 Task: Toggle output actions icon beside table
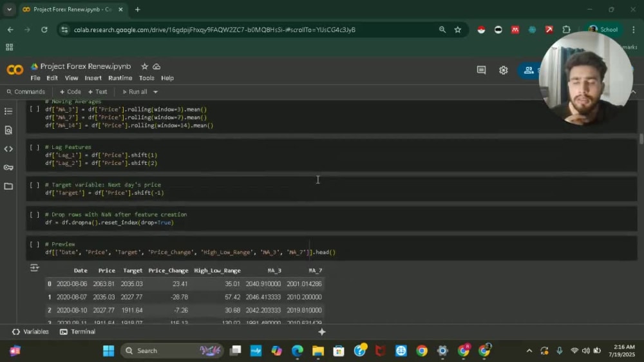[x=35, y=269]
